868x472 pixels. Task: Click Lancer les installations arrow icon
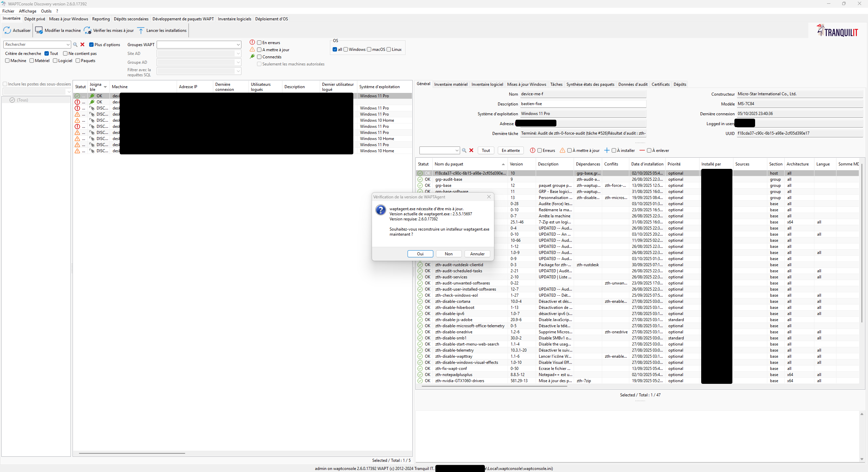click(x=141, y=31)
